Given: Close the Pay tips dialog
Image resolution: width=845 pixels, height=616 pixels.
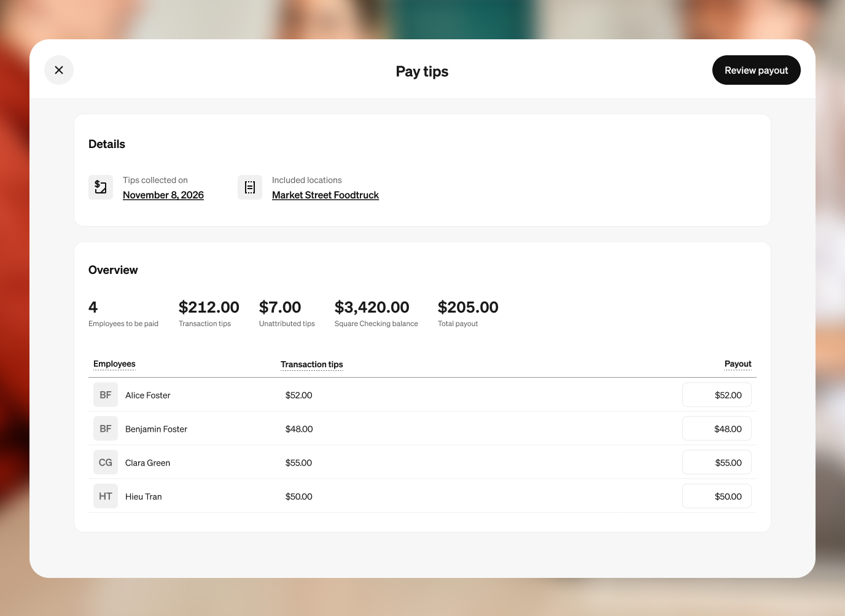Looking at the screenshot, I should point(59,70).
